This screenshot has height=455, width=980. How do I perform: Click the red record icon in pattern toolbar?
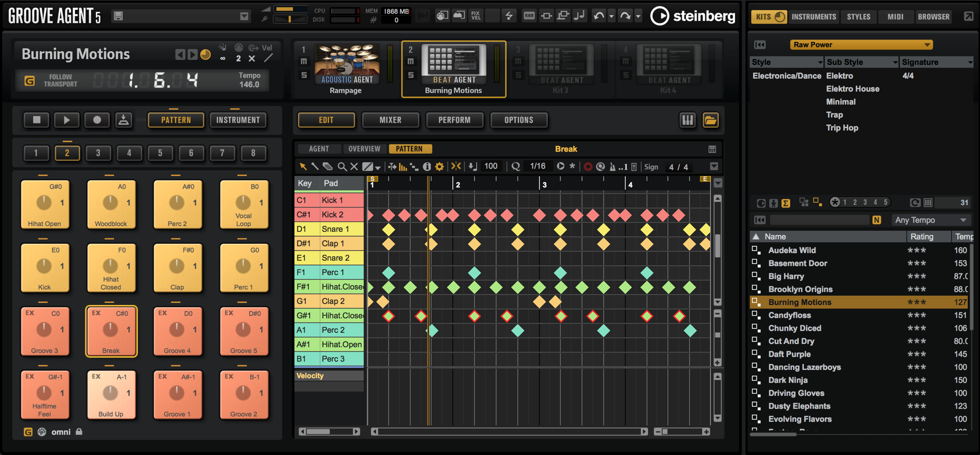pos(587,166)
